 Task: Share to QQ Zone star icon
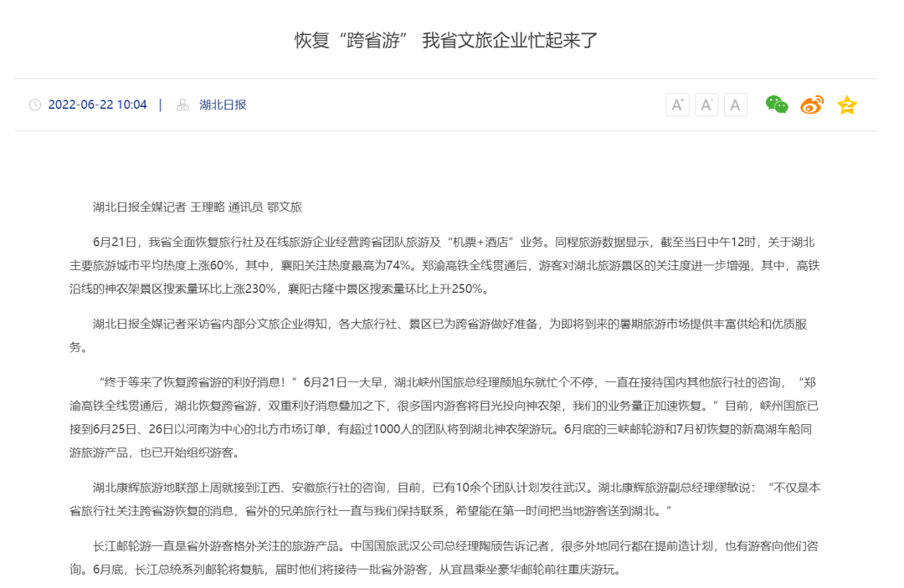click(x=847, y=105)
